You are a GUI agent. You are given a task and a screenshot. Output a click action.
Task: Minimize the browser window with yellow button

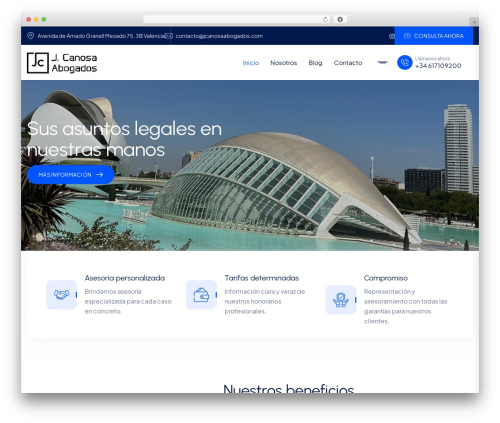pos(36,19)
